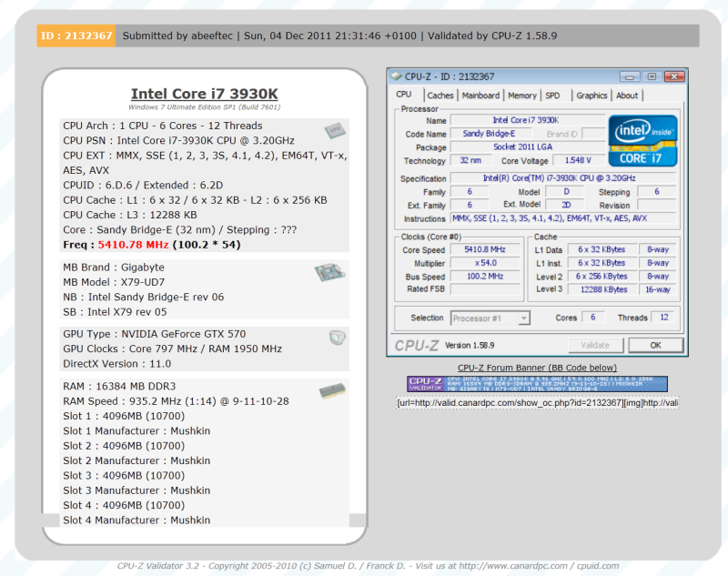This screenshot has width=728, height=576.
Task: Open the Graphics tab
Action: click(x=591, y=96)
